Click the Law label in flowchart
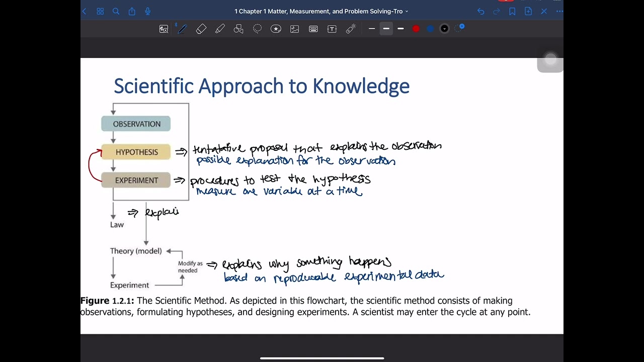Screen dimensions: 644x362 coord(117,225)
